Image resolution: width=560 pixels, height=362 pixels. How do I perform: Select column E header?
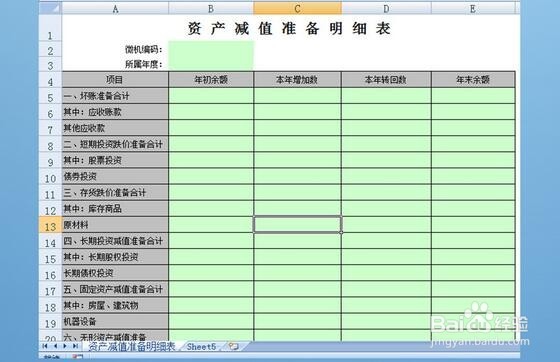coord(473,9)
